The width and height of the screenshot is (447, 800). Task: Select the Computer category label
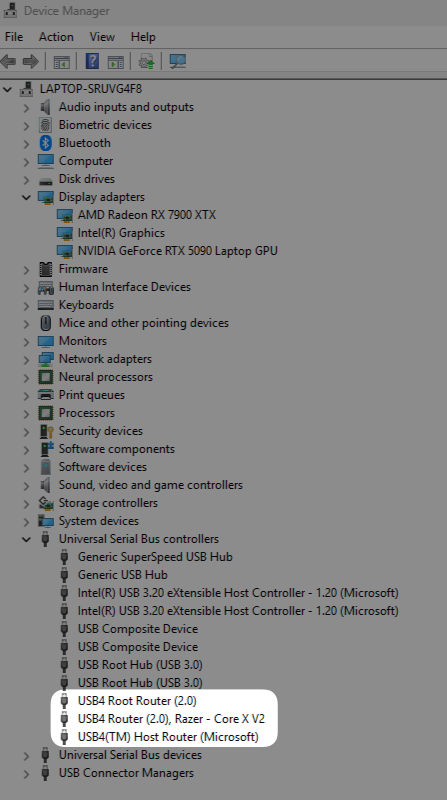point(86,161)
